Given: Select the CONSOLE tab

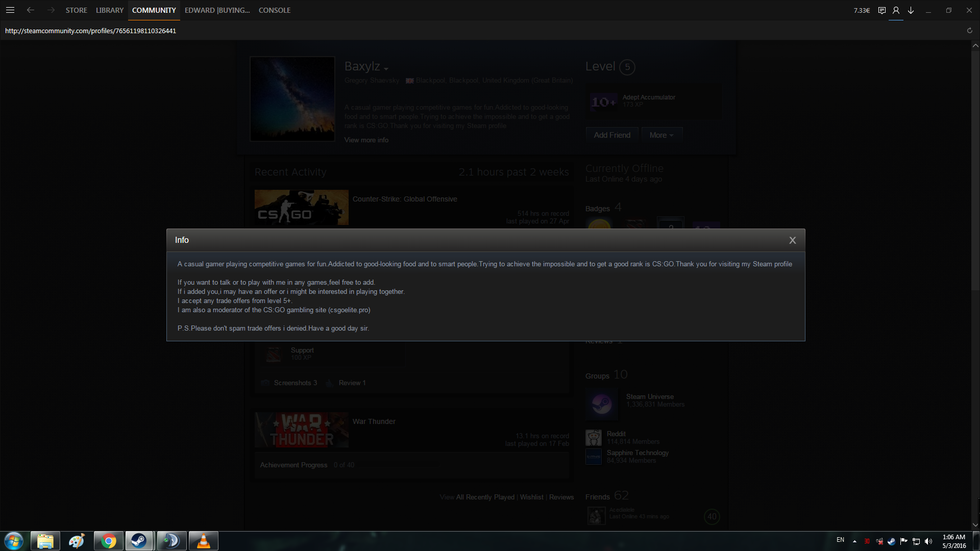Looking at the screenshot, I should click(x=275, y=10).
